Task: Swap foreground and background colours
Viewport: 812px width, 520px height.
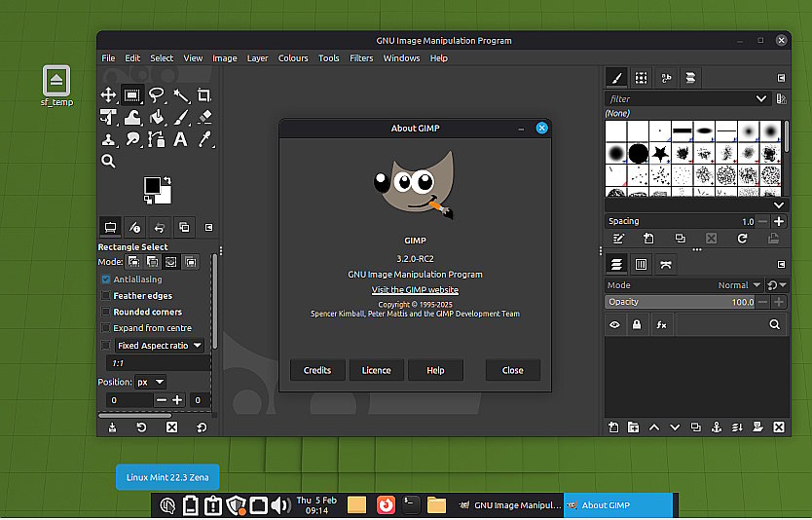Action: pos(166,180)
